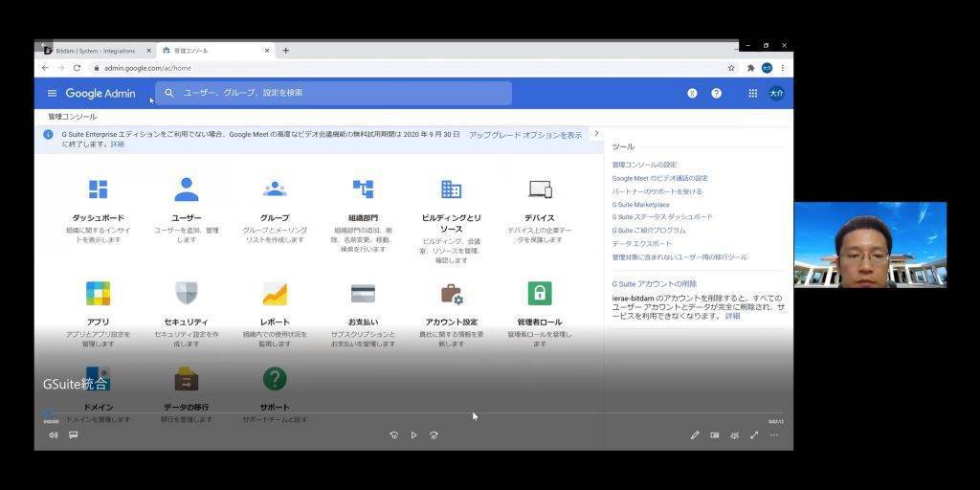Open G Suite ステータス ダッシュボード link
980x490 pixels.
tap(662, 217)
